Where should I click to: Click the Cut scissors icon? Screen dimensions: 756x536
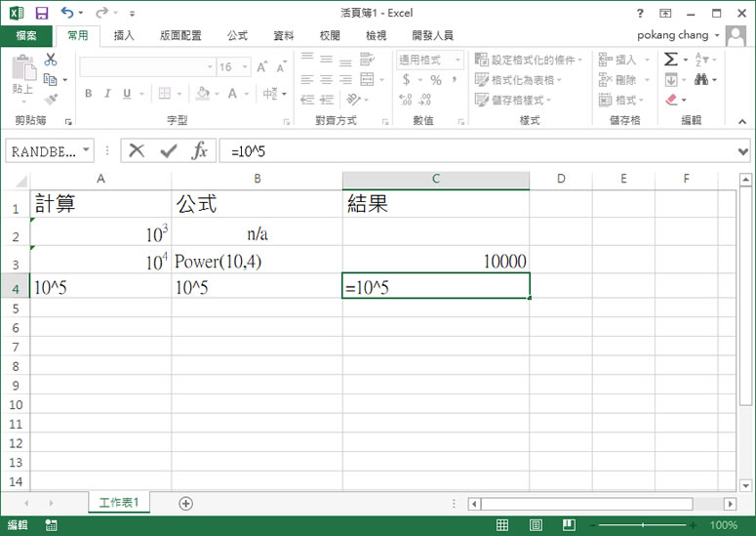(x=51, y=61)
